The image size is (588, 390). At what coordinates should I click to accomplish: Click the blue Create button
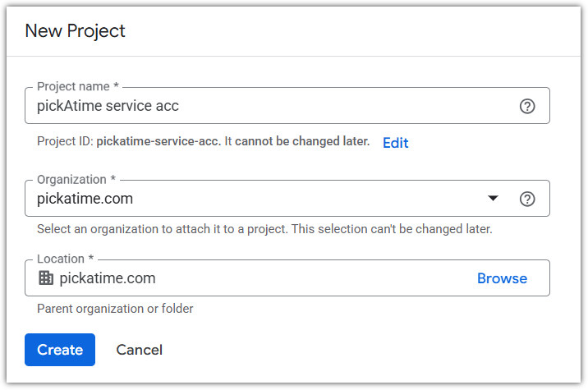tap(60, 350)
